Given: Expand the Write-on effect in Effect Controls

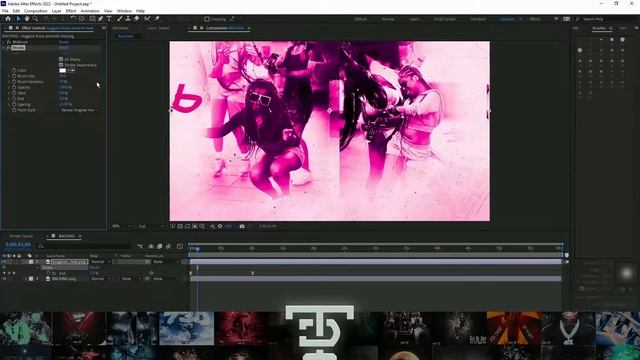Looking at the screenshot, I should click(x=4, y=42).
